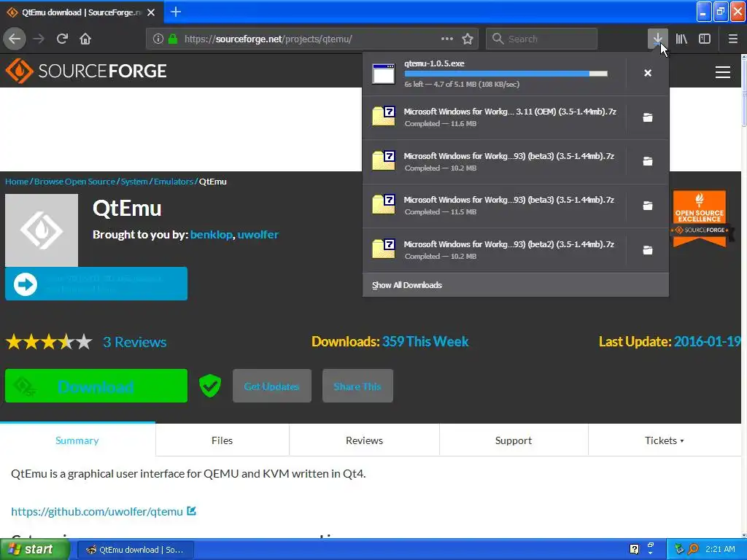Click the star rating
The width and height of the screenshot is (747, 560).
[49, 342]
